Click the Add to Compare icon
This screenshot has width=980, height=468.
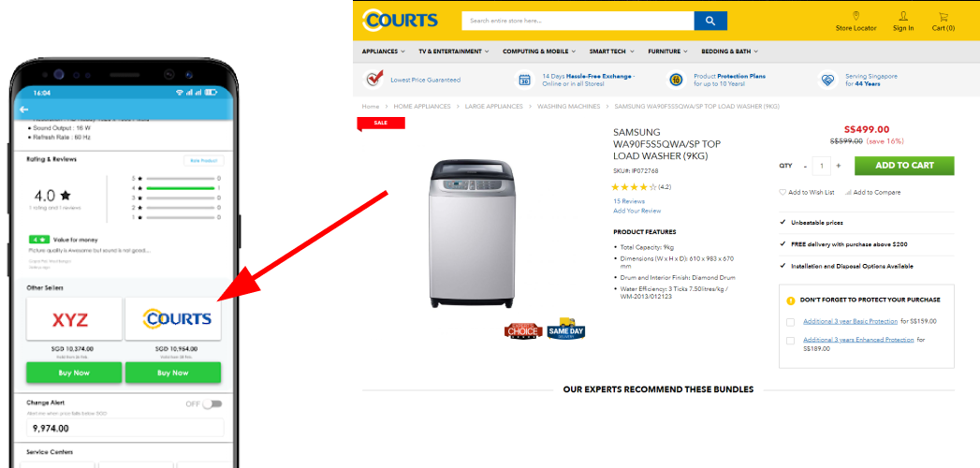pos(848,193)
